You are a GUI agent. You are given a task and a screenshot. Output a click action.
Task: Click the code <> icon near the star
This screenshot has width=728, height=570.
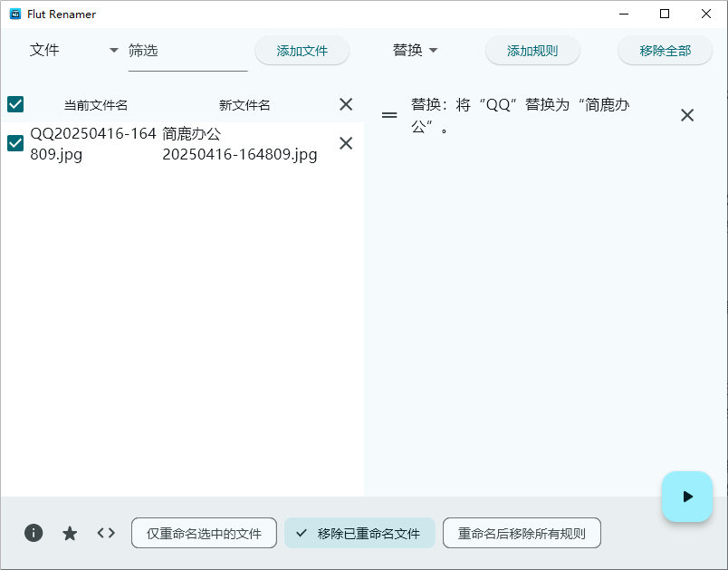click(x=106, y=533)
